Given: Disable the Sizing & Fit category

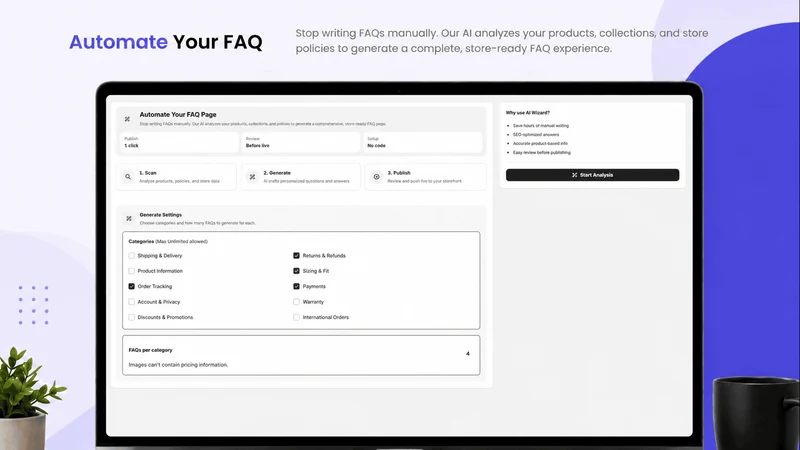Looking at the screenshot, I should point(296,271).
